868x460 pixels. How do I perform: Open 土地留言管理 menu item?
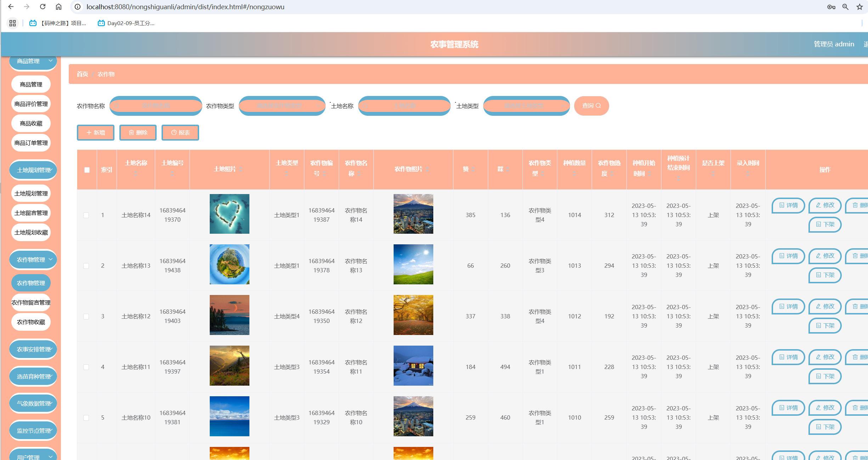point(31,213)
